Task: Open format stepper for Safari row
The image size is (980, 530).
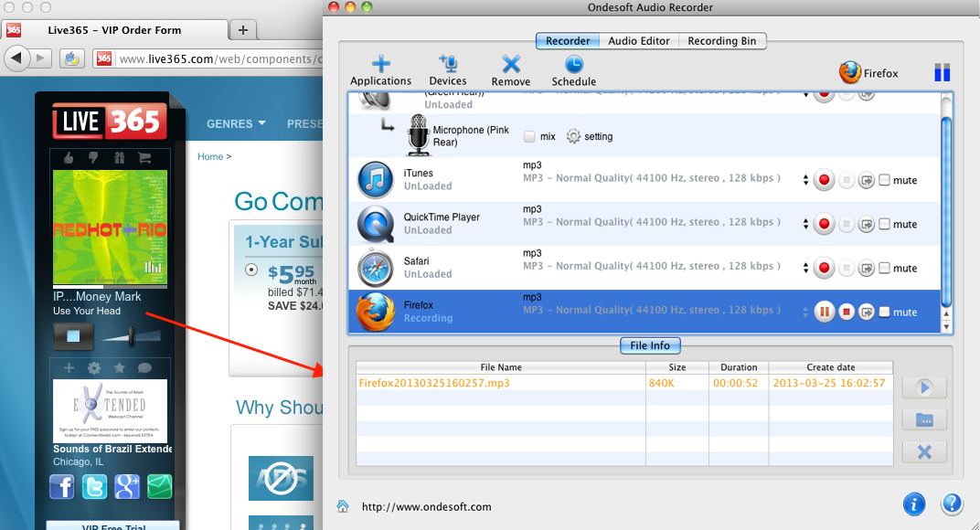Action: [804, 268]
